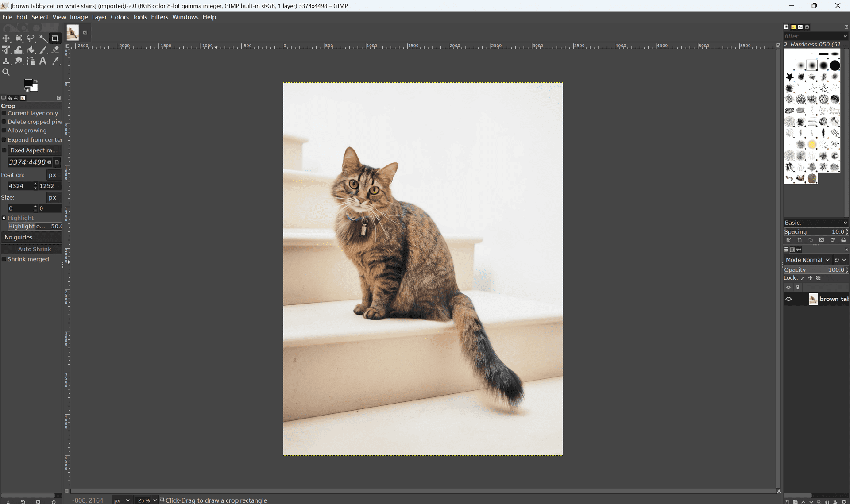Image resolution: width=850 pixels, height=504 pixels.
Task: Select the Paths tool
Action: click(31, 61)
